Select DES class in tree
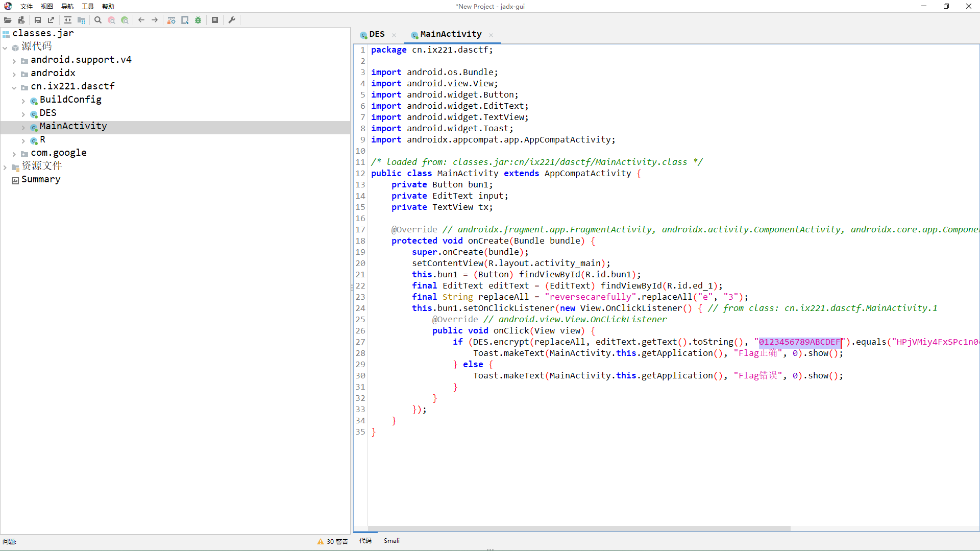Image resolution: width=980 pixels, height=551 pixels. (48, 113)
